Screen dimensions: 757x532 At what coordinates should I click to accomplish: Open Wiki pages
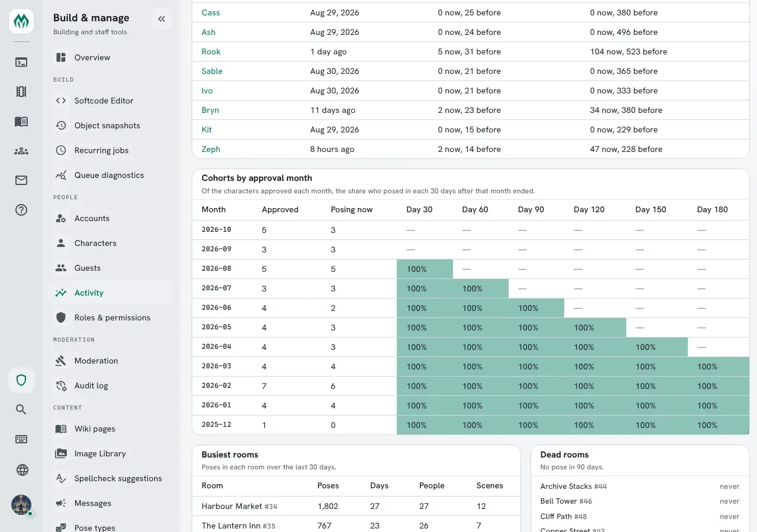coord(111,429)
